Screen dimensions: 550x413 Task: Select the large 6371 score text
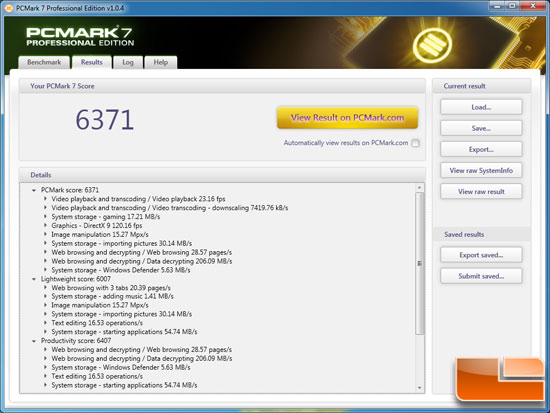[105, 120]
